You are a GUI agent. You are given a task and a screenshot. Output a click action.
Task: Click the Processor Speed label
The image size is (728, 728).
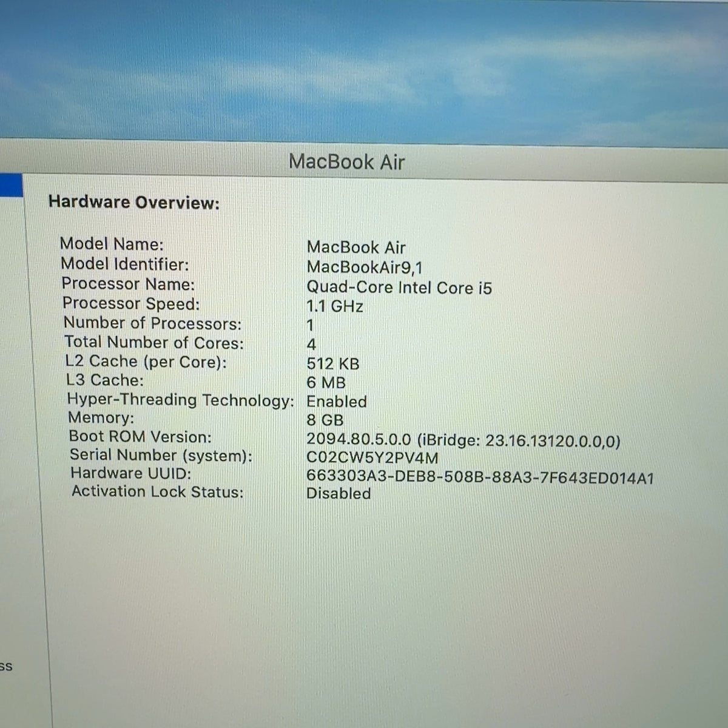pos(131,303)
